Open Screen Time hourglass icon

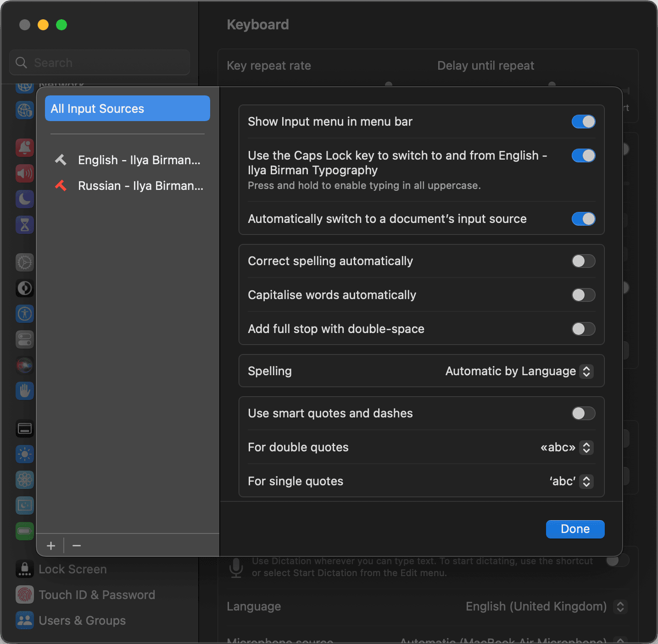[x=25, y=225]
